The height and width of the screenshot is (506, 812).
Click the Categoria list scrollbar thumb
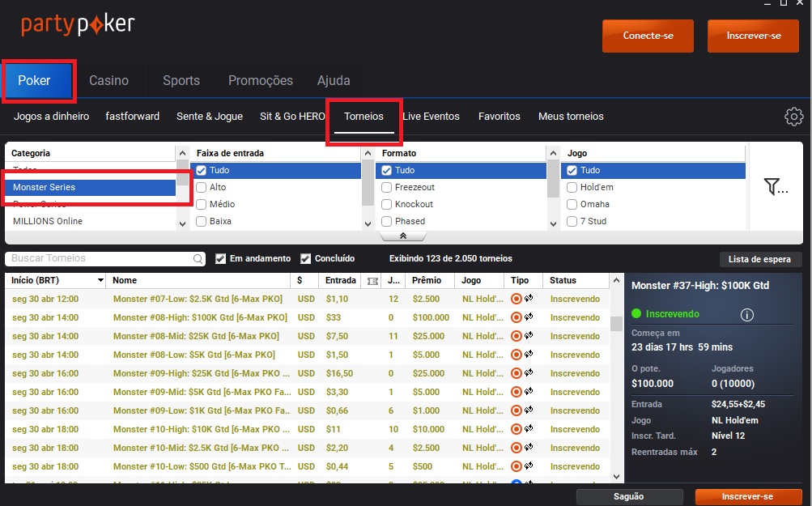(182, 173)
